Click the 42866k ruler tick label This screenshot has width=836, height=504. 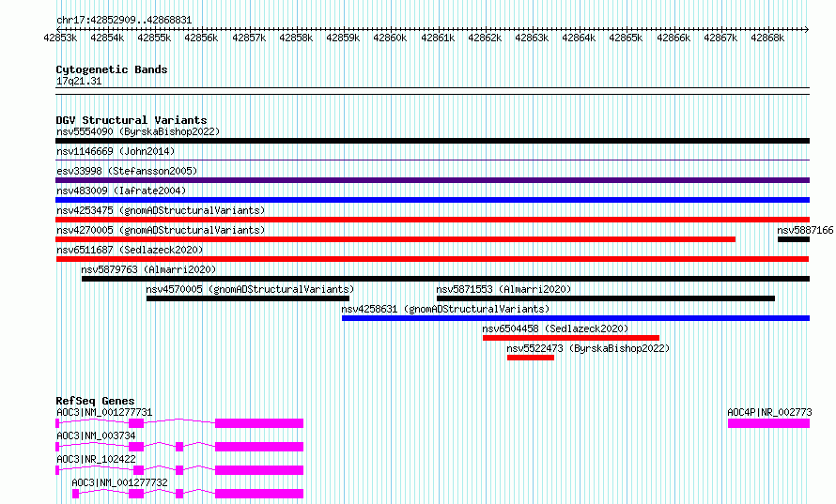pos(673,38)
